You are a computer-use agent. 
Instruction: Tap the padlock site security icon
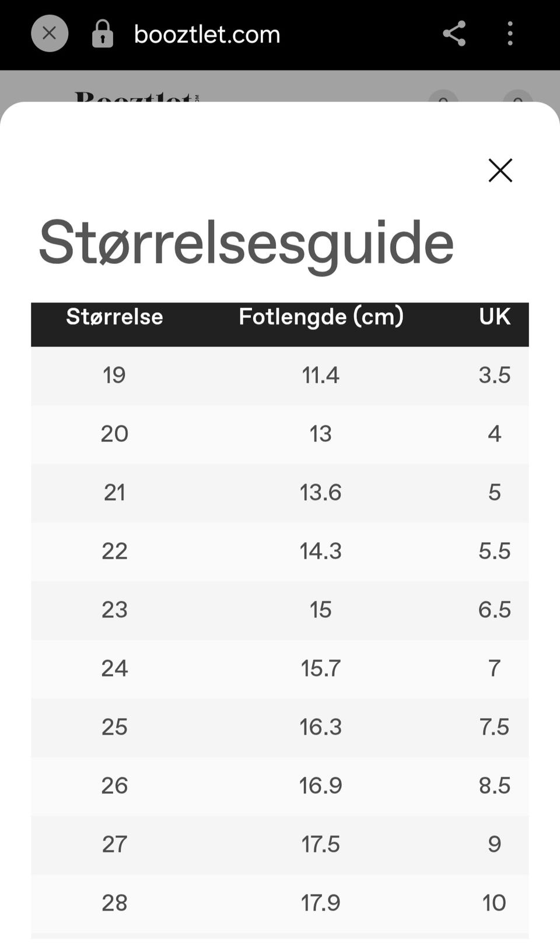click(103, 34)
